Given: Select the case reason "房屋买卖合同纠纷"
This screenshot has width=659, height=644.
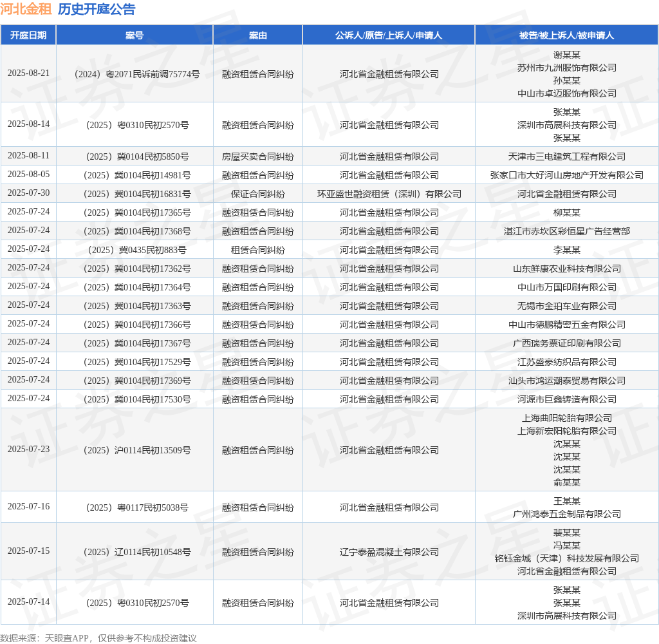Looking at the screenshot, I should click(x=257, y=156).
